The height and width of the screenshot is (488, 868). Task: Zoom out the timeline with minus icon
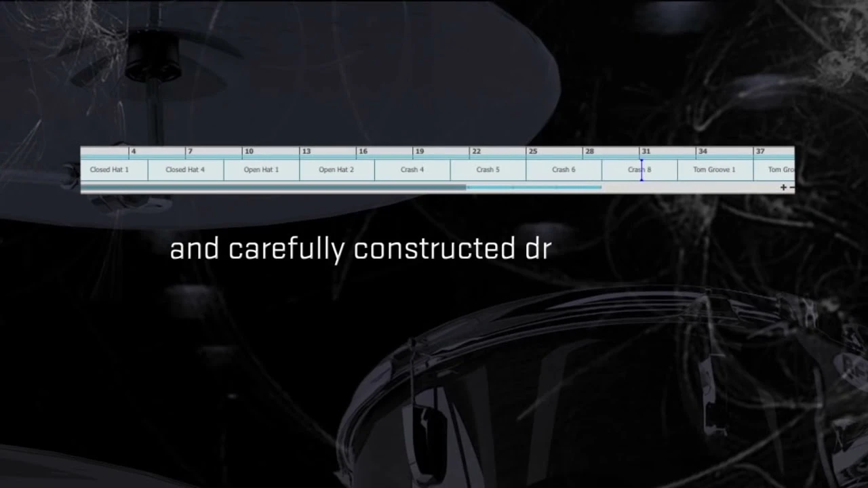pos(791,188)
